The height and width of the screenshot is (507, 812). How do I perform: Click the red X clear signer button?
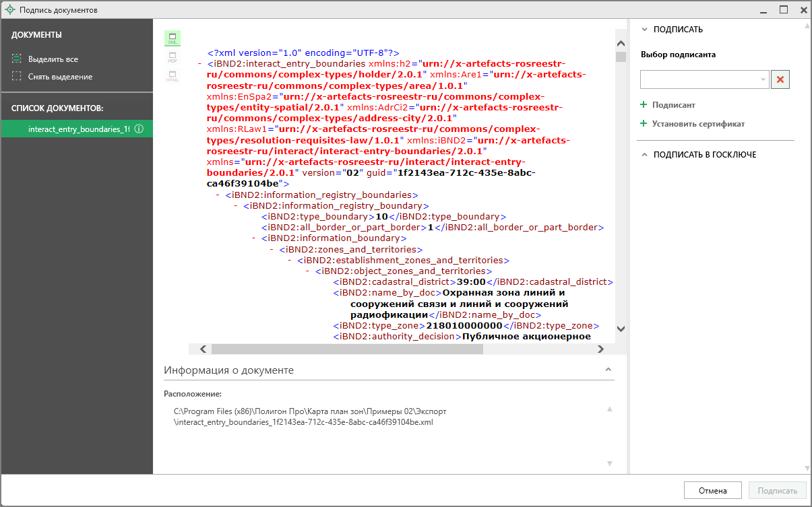pyautogui.click(x=780, y=79)
